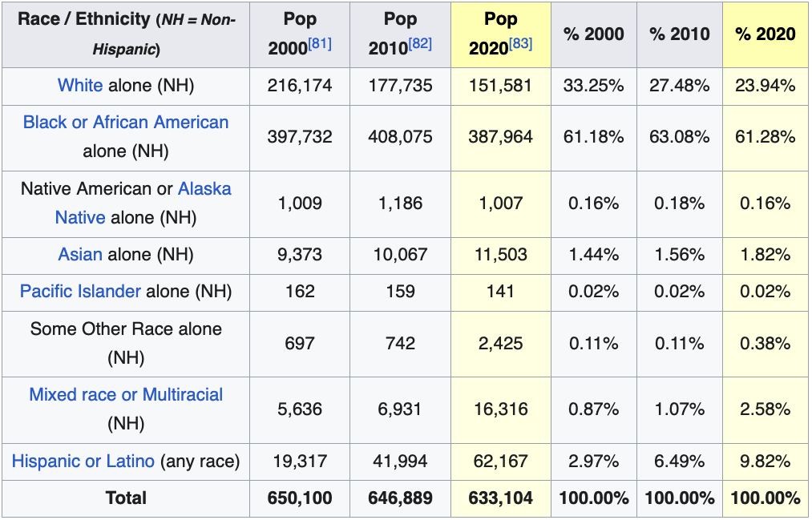Click the highlighted % 2020 header cell
The image size is (812, 520).
point(765,34)
